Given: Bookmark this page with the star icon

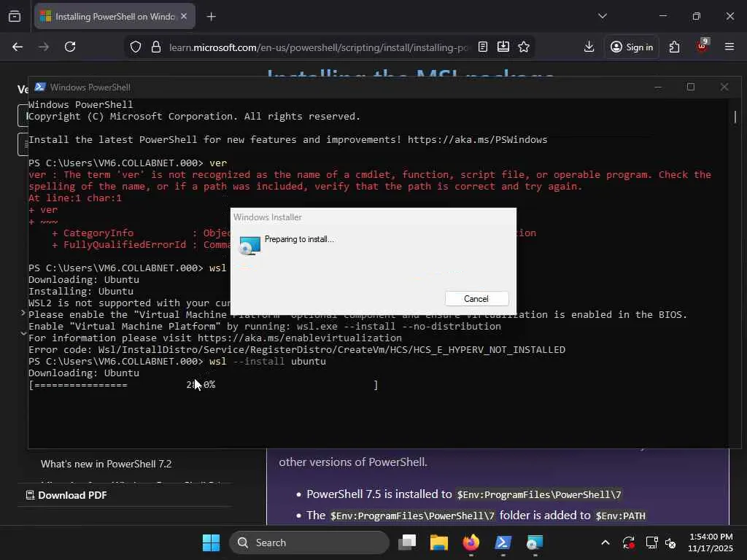Looking at the screenshot, I should tap(524, 47).
